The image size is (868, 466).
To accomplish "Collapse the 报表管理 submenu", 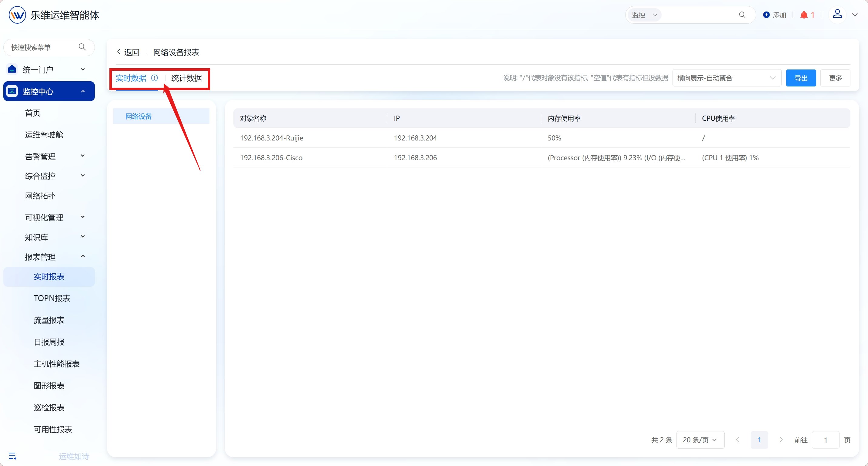I will tap(83, 256).
